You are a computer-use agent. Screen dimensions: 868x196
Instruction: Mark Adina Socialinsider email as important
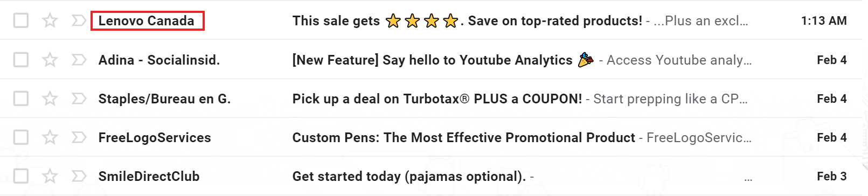79,59
